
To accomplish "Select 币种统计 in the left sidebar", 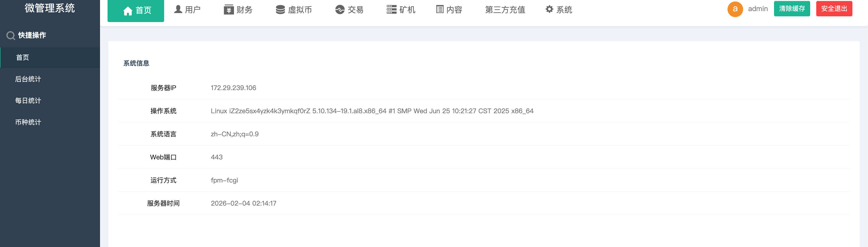I will pos(28,122).
